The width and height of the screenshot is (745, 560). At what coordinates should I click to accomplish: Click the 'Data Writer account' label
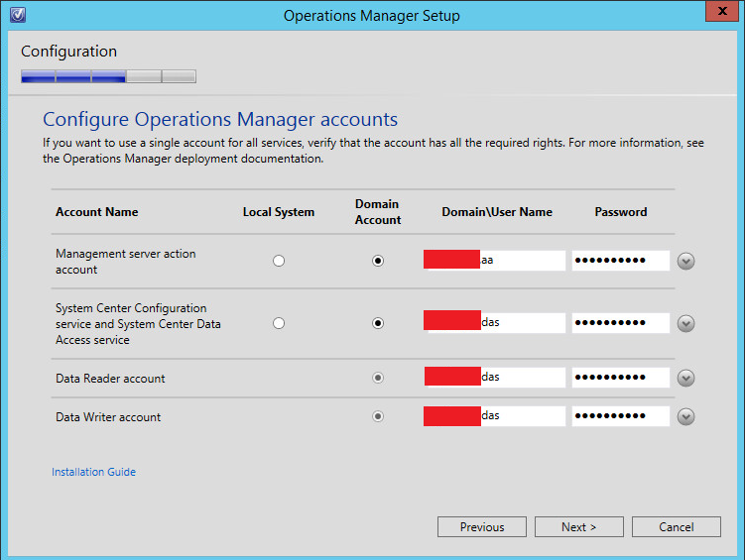click(x=108, y=417)
